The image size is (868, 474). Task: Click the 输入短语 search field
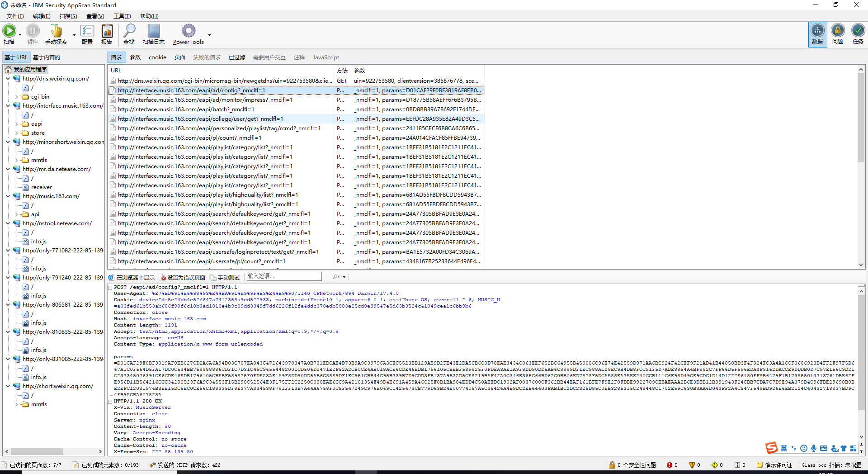284,276
